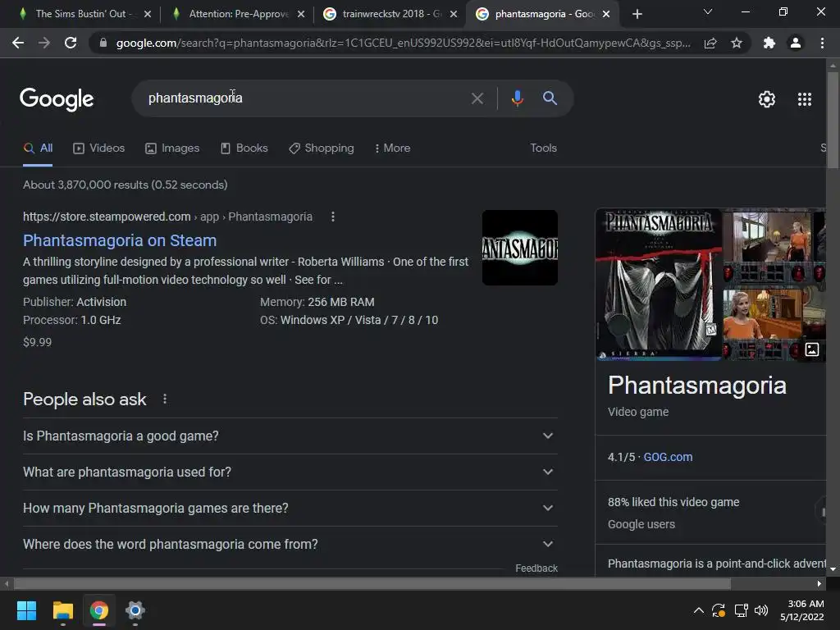Open the More search filters dropdown
The image size is (840, 630).
pyautogui.click(x=392, y=148)
